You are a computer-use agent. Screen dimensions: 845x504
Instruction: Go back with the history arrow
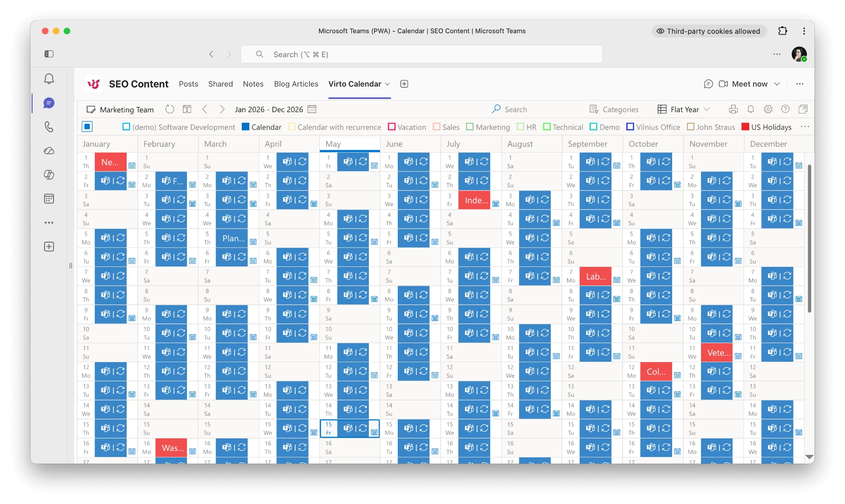tap(211, 54)
